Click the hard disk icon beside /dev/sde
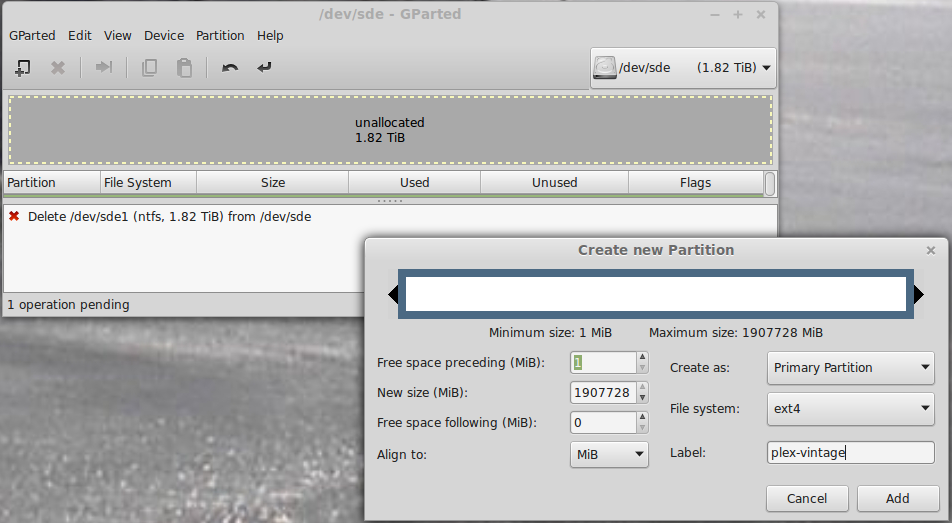The image size is (952, 523). coord(605,67)
